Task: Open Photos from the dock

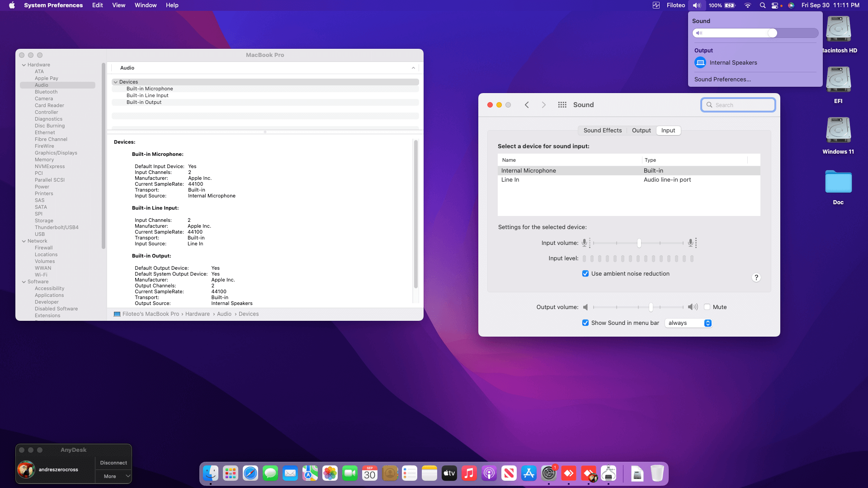Action: pos(330,474)
